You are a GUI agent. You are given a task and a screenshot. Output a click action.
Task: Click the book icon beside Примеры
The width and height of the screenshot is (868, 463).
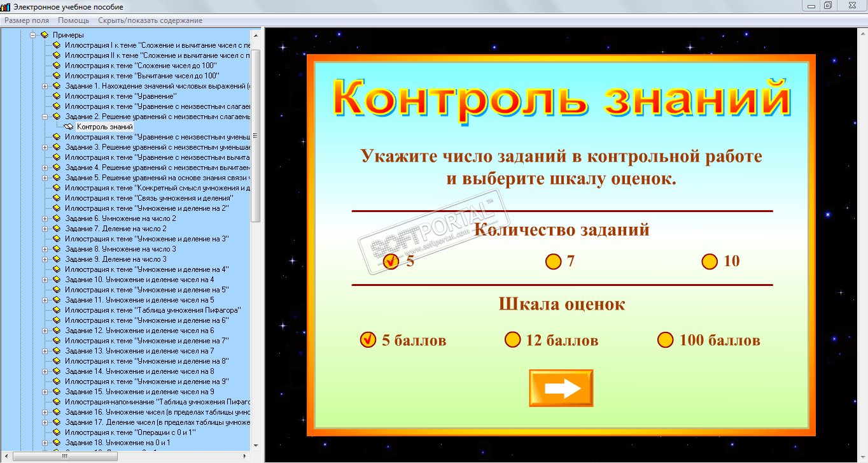point(45,35)
